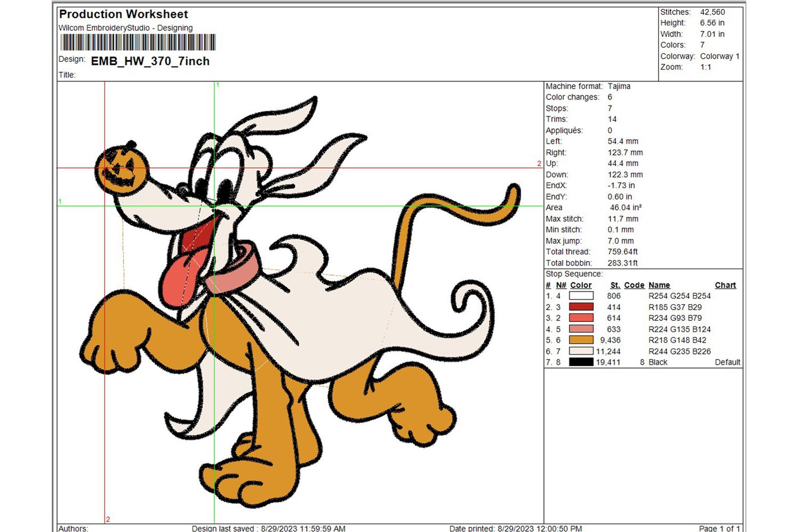Image resolution: width=800 pixels, height=532 pixels.
Task: Select the "Production Worksheet" heading
Action: pyautogui.click(x=124, y=14)
